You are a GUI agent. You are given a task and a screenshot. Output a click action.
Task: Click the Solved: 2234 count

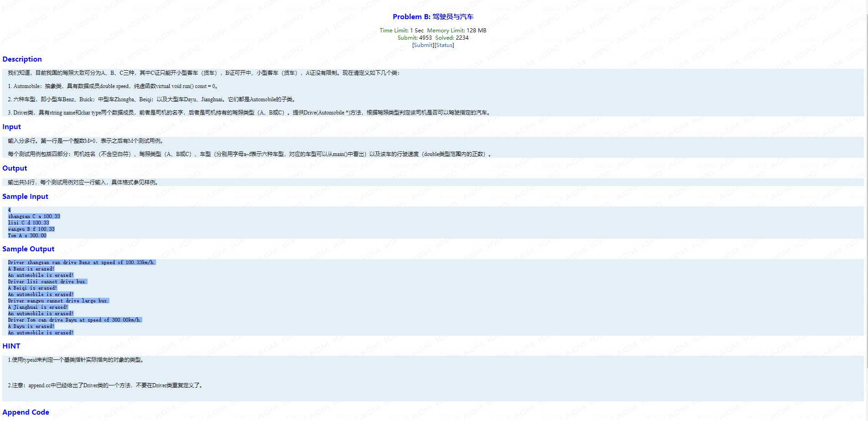[x=452, y=38]
